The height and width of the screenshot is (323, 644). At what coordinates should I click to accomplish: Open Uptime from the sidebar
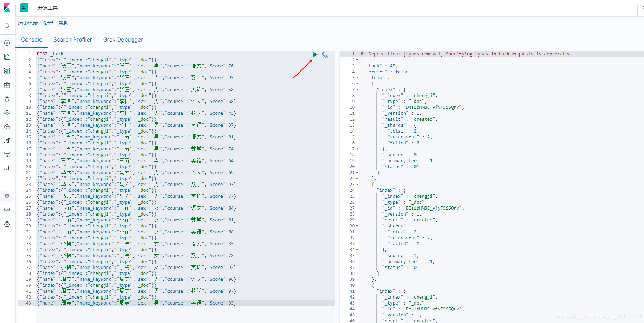(x=7, y=168)
